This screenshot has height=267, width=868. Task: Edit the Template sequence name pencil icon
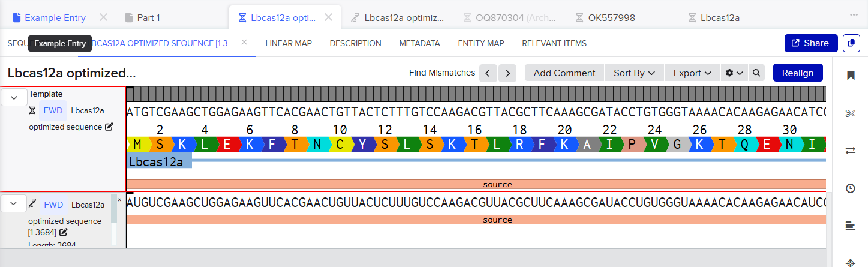click(x=109, y=127)
